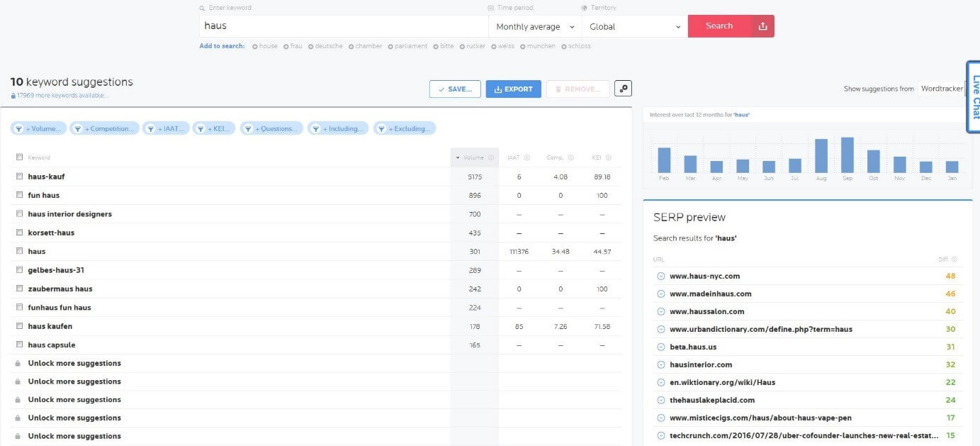Click info icon next to IAAT header

coord(527,157)
